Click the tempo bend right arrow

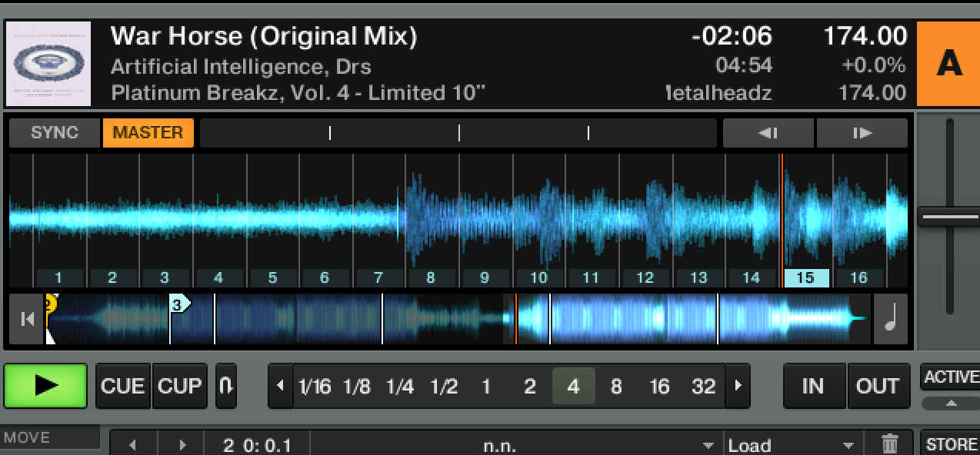[x=862, y=133]
